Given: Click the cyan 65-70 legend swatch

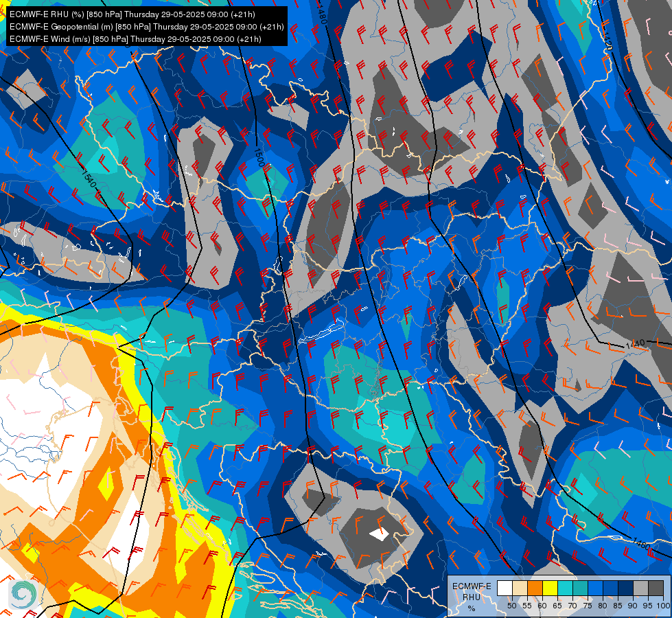Looking at the screenshot, I should coord(566,588).
